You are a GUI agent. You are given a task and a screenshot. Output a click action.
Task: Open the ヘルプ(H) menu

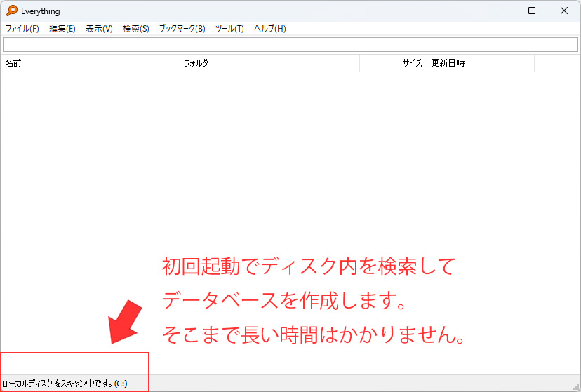(269, 29)
